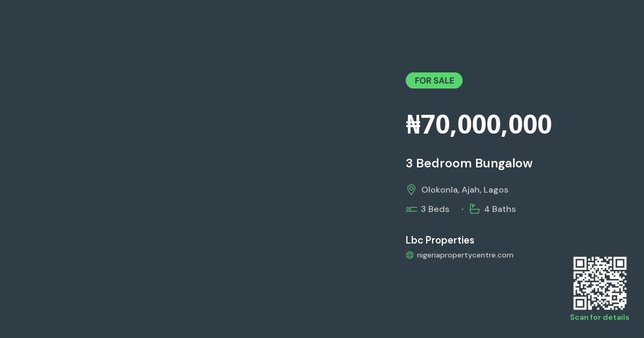
Task: Click the Scan for details caption
Action: tap(599, 318)
